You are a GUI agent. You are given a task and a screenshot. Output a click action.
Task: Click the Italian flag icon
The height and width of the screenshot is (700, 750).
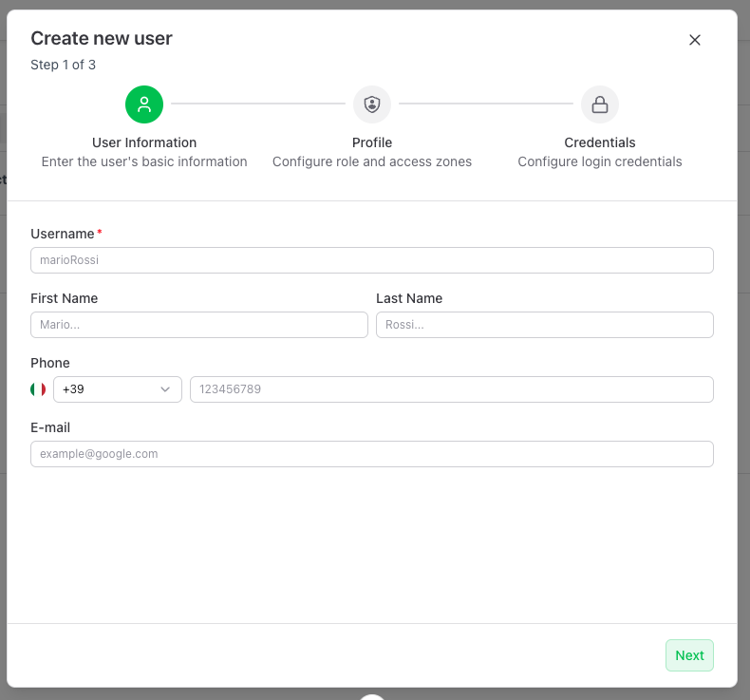(38, 389)
